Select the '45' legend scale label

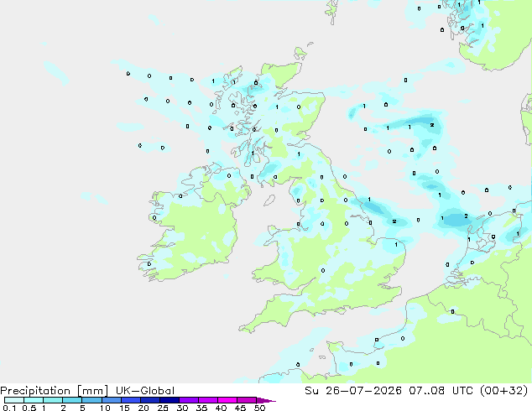click(240, 408)
